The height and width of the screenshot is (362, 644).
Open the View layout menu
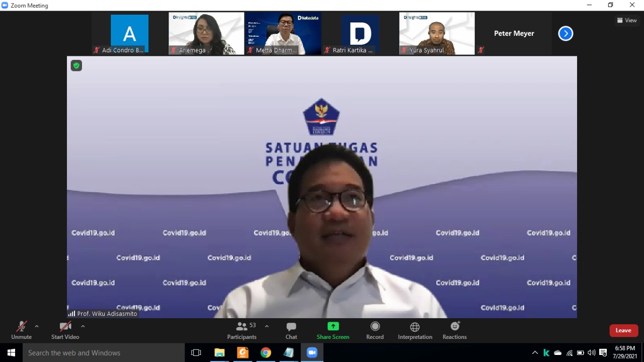[x=627, y=21]
